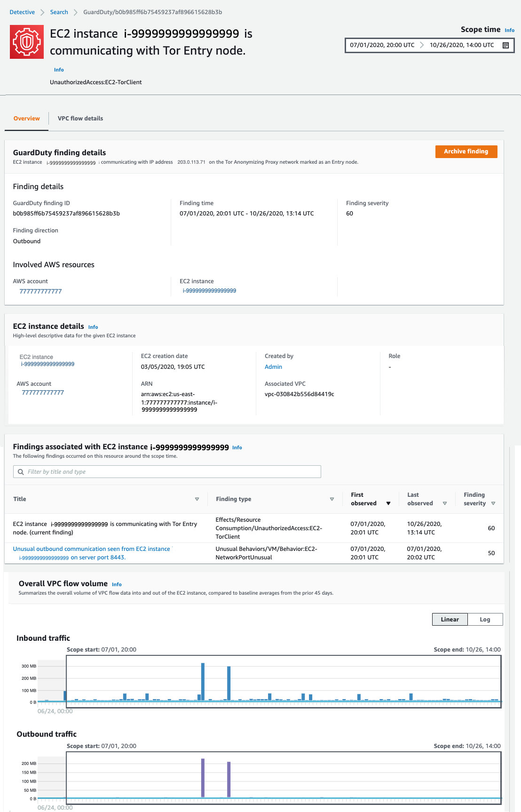Open Info link for EC2 instance details

point(93,327)
